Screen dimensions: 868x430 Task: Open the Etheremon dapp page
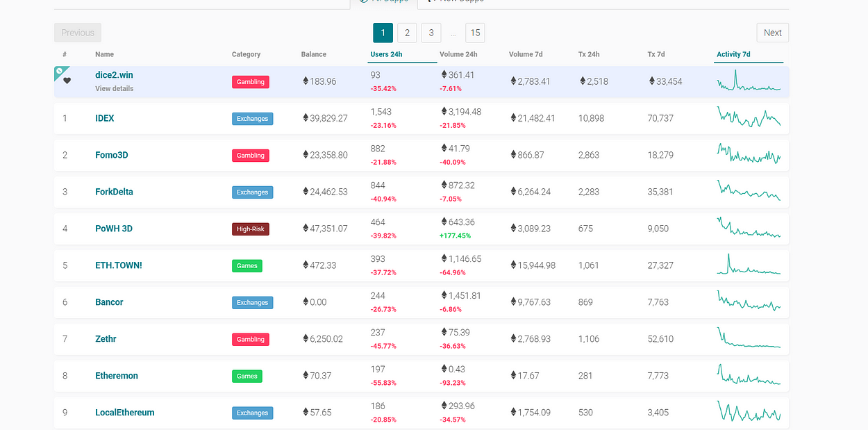coord(117,376)
